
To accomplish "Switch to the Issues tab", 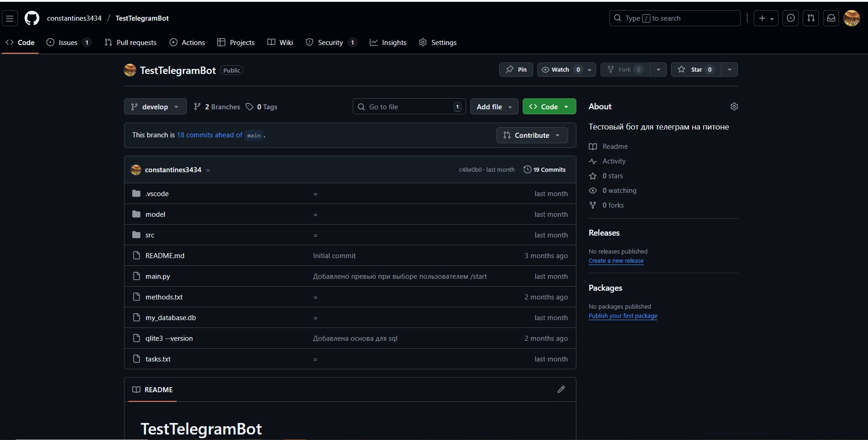I will point(69,42).
